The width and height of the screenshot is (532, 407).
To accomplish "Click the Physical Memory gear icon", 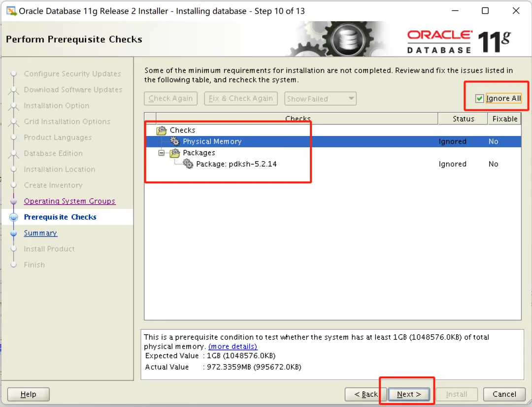I will (175, 141).
